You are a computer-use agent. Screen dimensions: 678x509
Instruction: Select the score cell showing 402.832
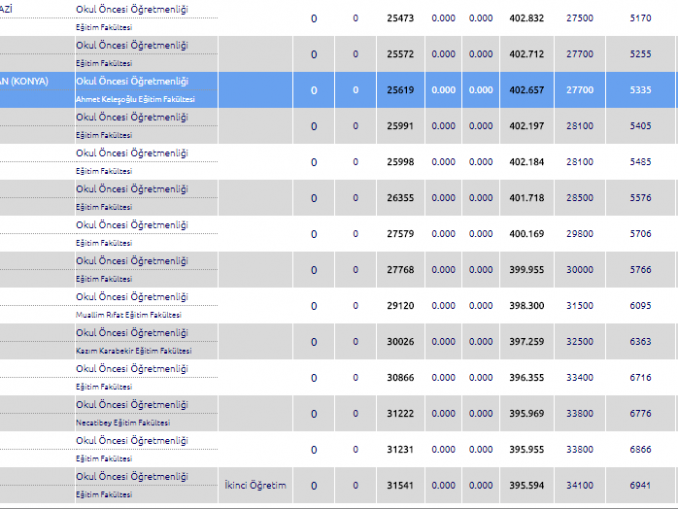click(525, 18)
